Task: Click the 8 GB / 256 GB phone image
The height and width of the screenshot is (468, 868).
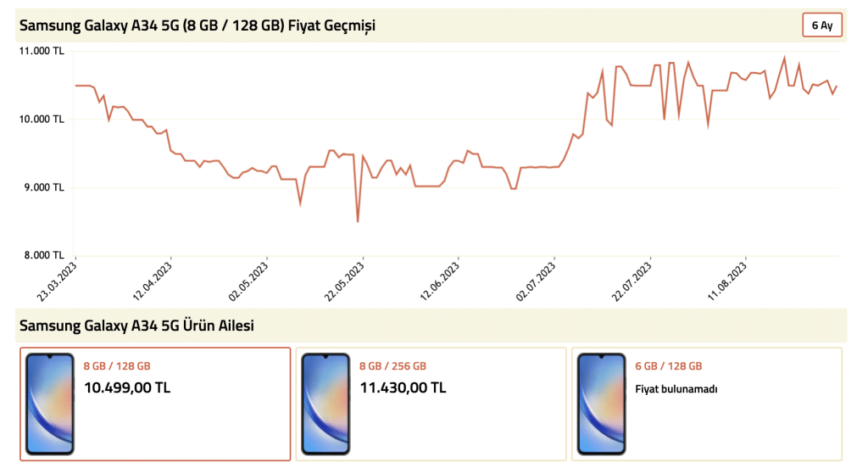Action: click(x=325, y=404)
